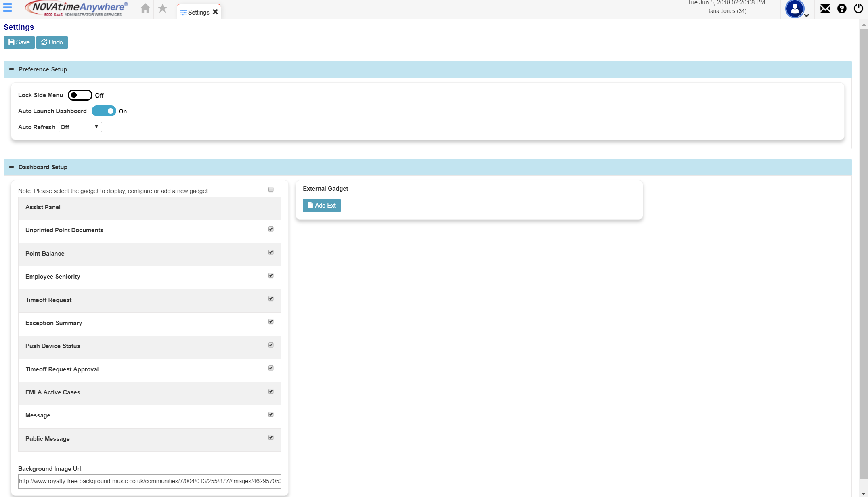Select the Assist Panel row
The image size is (868, 497).
[x=150, y=208]
